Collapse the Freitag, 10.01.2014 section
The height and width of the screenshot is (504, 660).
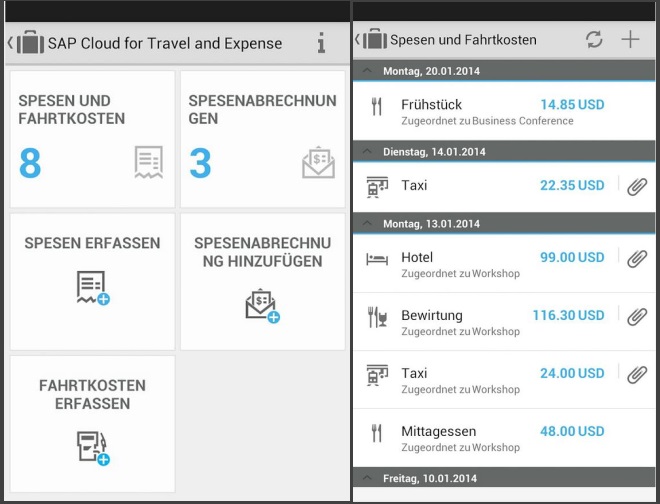coord(368,479)
